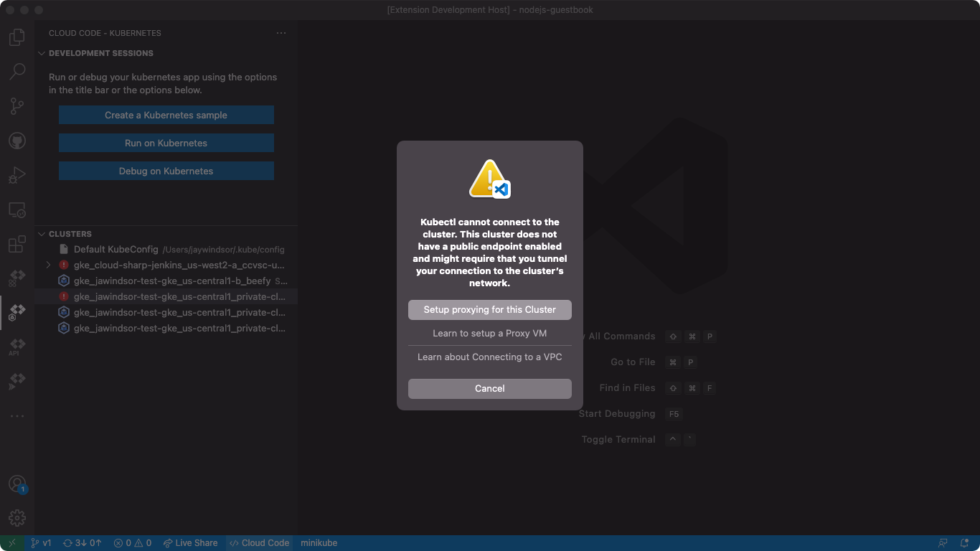The width and height of the screenshot is (980, 551).
Task: Open the GitHub icon in activity bar
Action: pyautogui.click(x=17, y=141)
